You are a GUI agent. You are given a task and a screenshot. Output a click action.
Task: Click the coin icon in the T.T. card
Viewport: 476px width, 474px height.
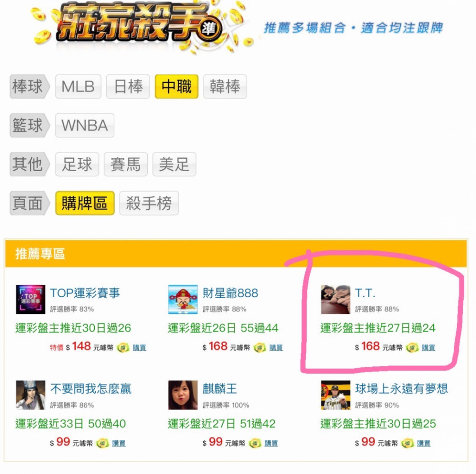[412, 347]
